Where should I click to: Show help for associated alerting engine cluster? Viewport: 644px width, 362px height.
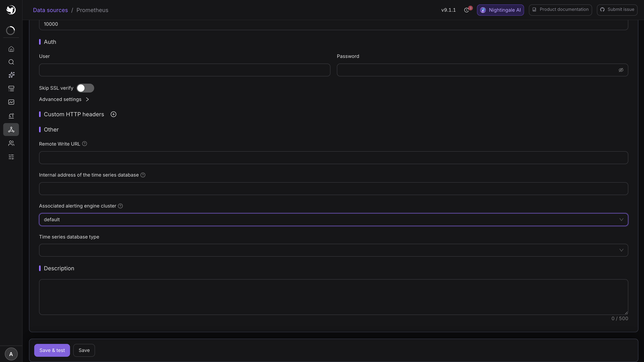(120, 206)
